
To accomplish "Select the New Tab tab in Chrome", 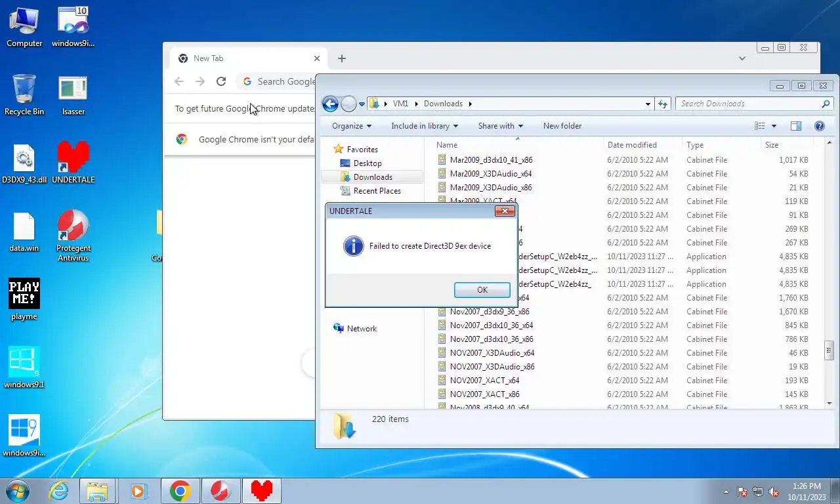I will 248,58.
